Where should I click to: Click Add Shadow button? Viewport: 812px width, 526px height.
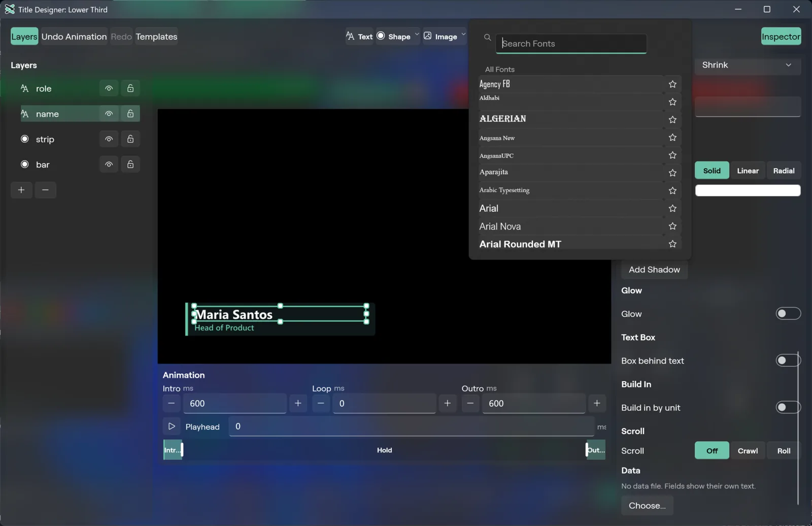click(x=654, y=270)
